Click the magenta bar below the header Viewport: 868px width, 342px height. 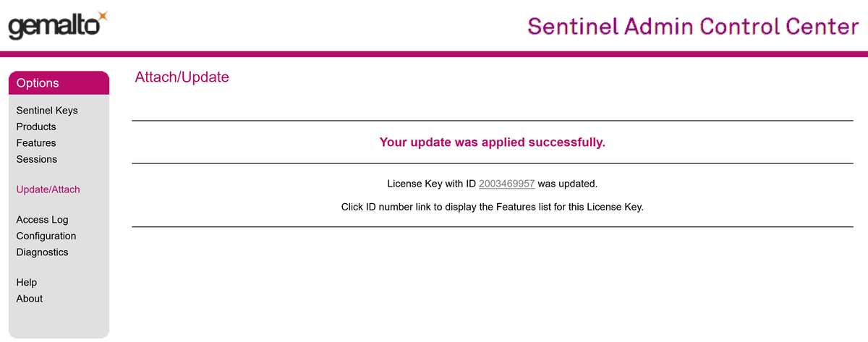[x=434, y=54]
